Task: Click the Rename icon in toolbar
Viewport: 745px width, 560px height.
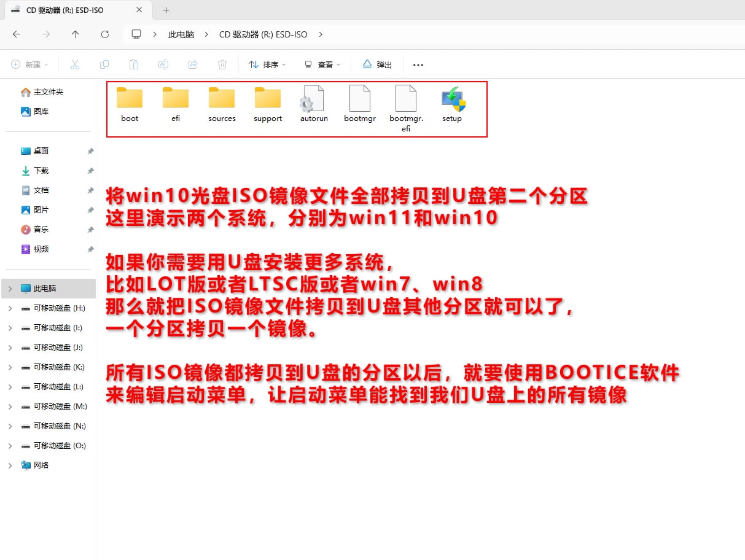Action: point(163,64)
